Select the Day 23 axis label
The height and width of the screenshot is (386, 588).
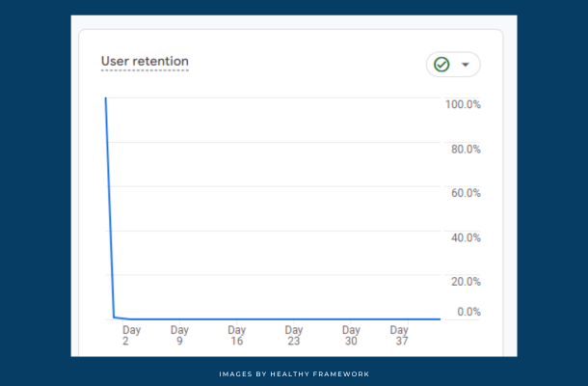(293, 335)
